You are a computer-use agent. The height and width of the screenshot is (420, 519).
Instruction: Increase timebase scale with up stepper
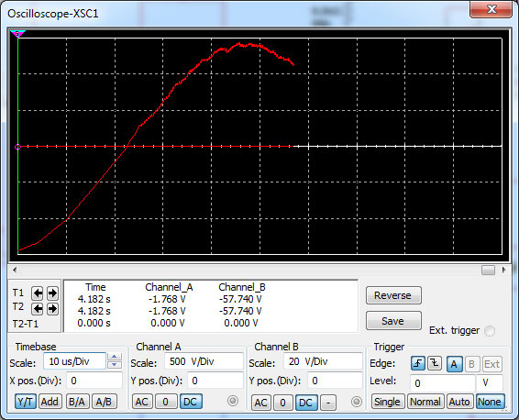tap(115, 357)
